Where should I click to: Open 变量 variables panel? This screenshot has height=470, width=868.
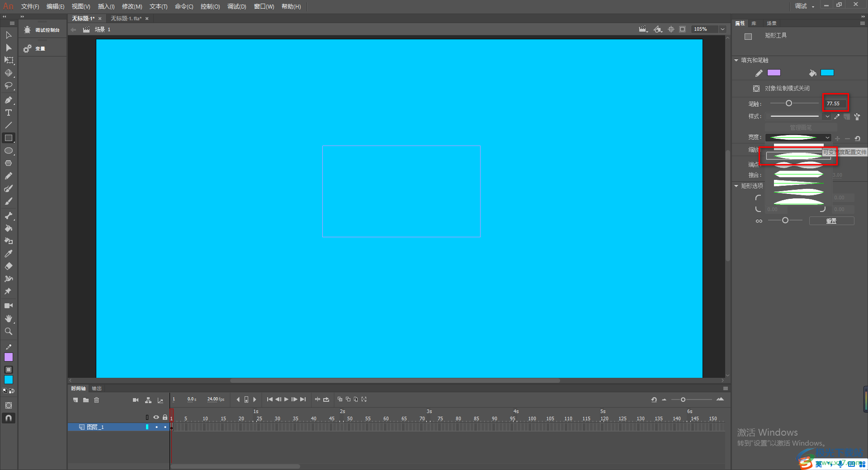pos(34,48)
